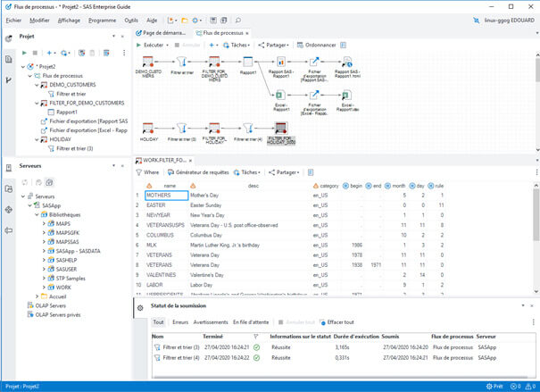Click the warnings count icon in status bar
This screenshot has width=540, height=392.
[530, 387]
